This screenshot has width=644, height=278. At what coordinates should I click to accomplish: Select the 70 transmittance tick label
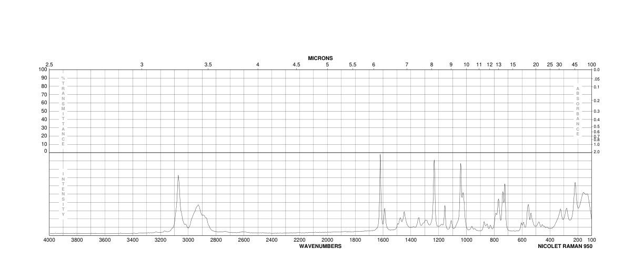(44, 94)
